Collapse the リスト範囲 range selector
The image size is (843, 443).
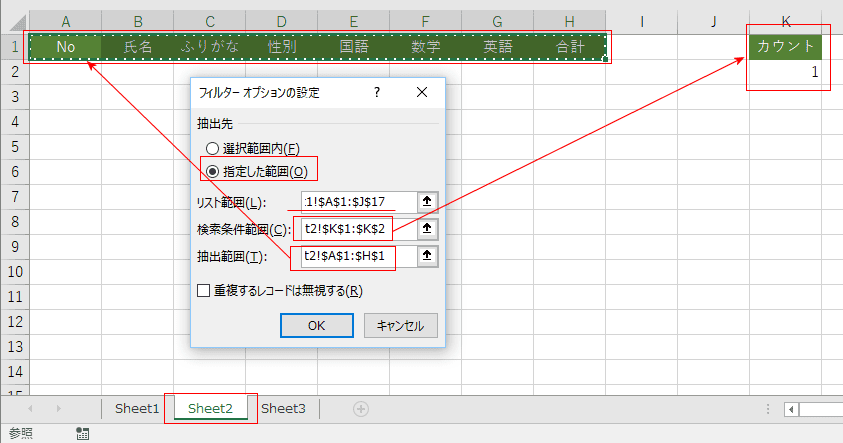[x=427, y=202]
